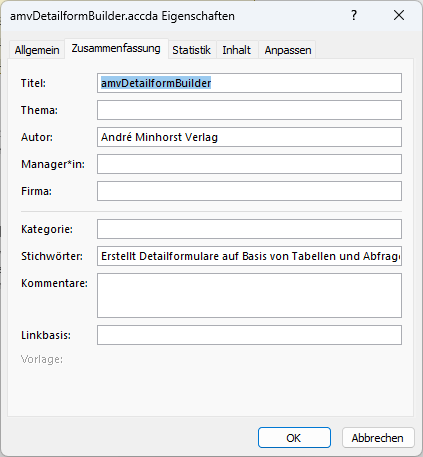Switch to the Anpassen tab
Screen dimensions: 423x457
click(x=288, y=50)
